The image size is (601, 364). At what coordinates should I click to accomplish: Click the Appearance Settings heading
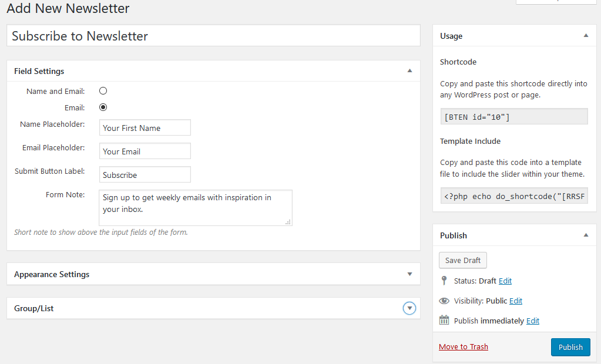(x=52, y=274)
